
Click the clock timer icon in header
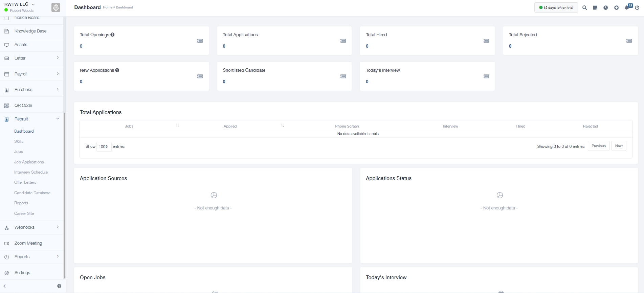click(x=605, y=7)
